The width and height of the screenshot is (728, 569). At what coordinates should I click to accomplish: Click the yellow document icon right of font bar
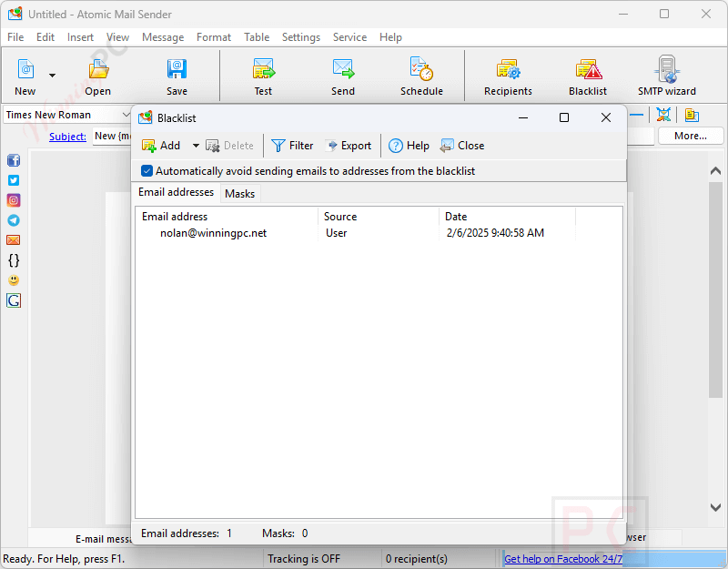pyautogui.click(x=692, y=115)
